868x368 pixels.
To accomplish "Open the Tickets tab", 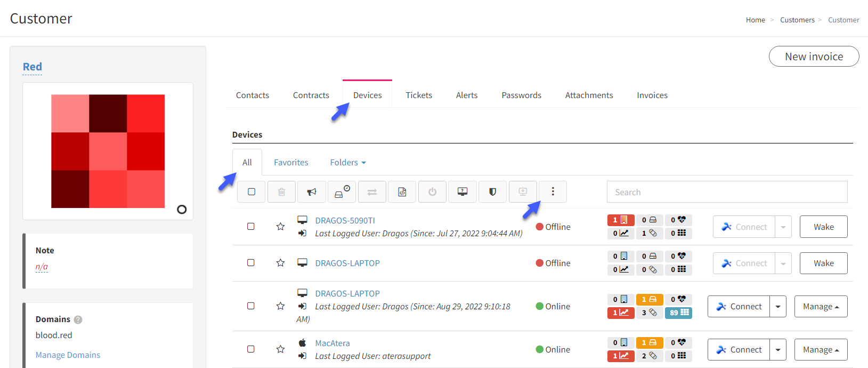I will coord(419,95).
